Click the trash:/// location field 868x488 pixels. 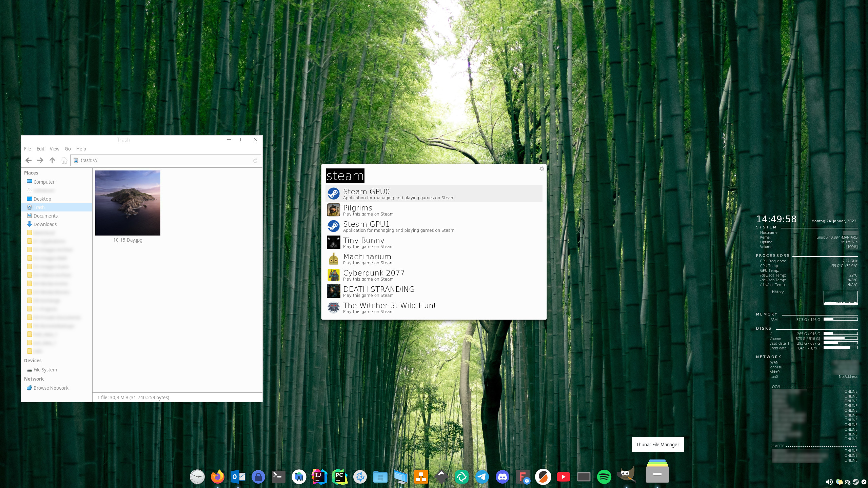pyautogui.click(x=163, y=160)
